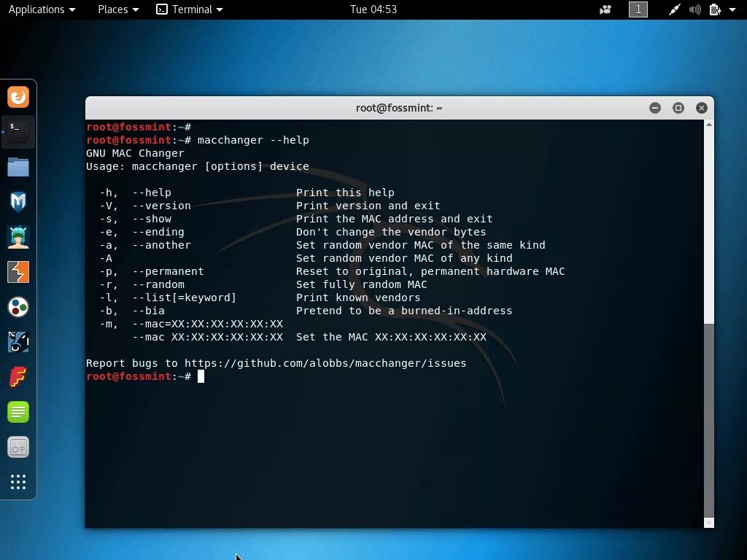Click the volume speaker tray icon
The height and width of the screenshot is (560, 747).
pos(694,9)
